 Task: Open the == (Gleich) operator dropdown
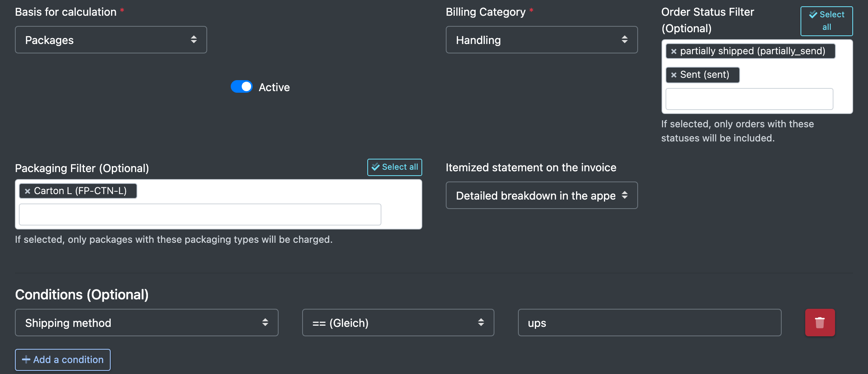pos(398,323)
